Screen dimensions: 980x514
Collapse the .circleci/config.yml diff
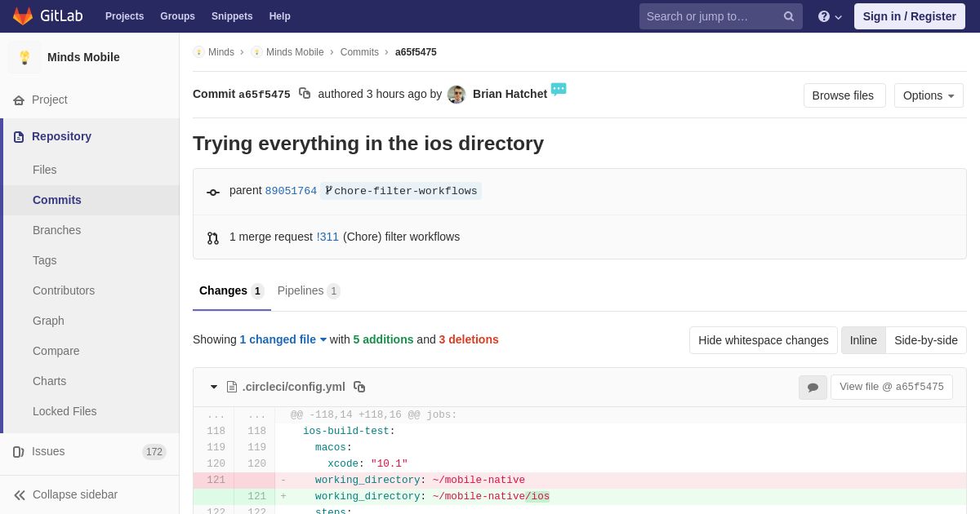[214, 388]
